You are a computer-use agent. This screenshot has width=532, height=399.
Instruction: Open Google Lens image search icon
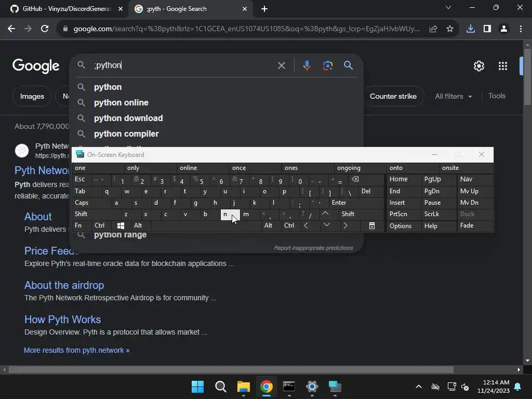pyautogui.click(x=327, y=65)
